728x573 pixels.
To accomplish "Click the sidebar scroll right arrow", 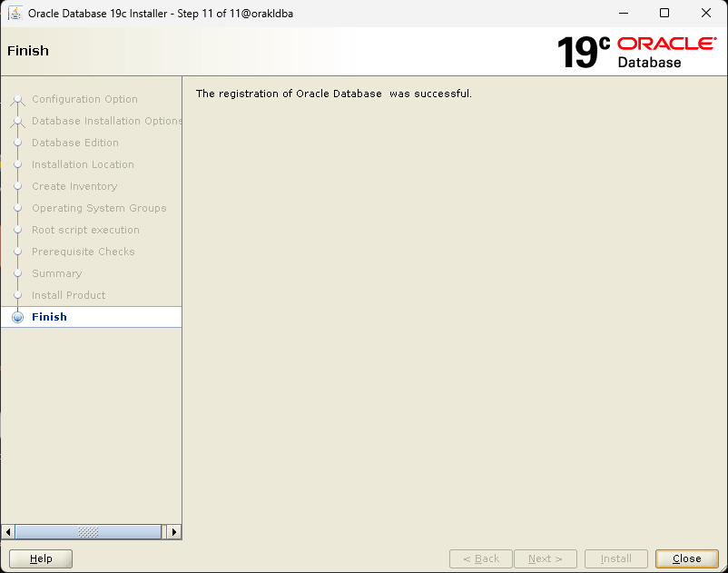I will (174, 531).
